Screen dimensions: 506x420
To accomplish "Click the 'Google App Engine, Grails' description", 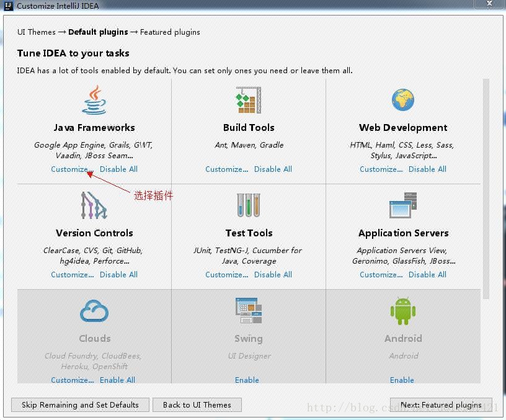I will [93, 150].
